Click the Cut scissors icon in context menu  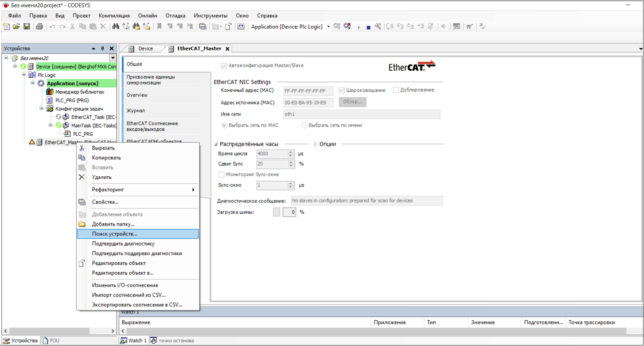(82, 148)
